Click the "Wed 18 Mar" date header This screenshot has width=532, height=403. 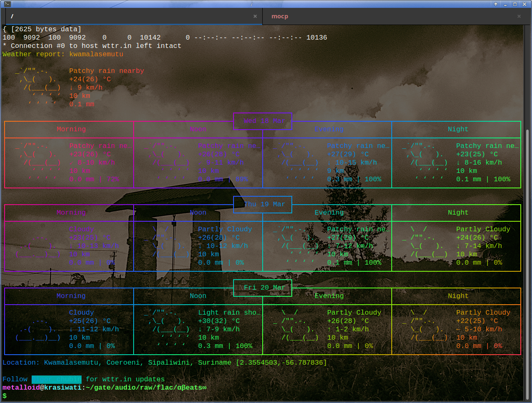[263, 121]
